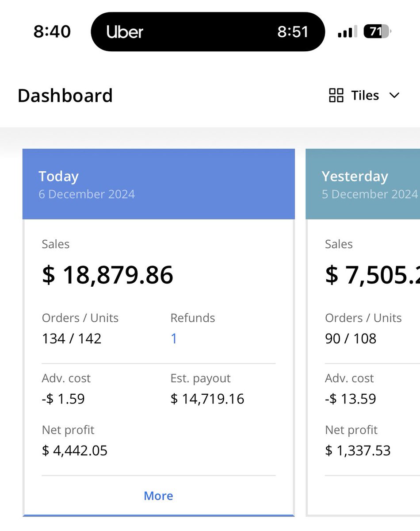Select the Today tile header
This screenshot has width=420, height=531.
coord(159,184)
